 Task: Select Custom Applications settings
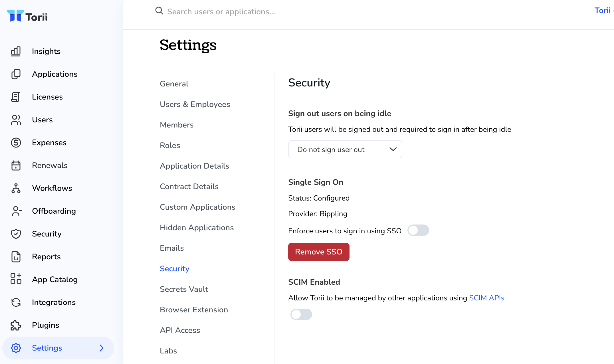pos(197,207)
